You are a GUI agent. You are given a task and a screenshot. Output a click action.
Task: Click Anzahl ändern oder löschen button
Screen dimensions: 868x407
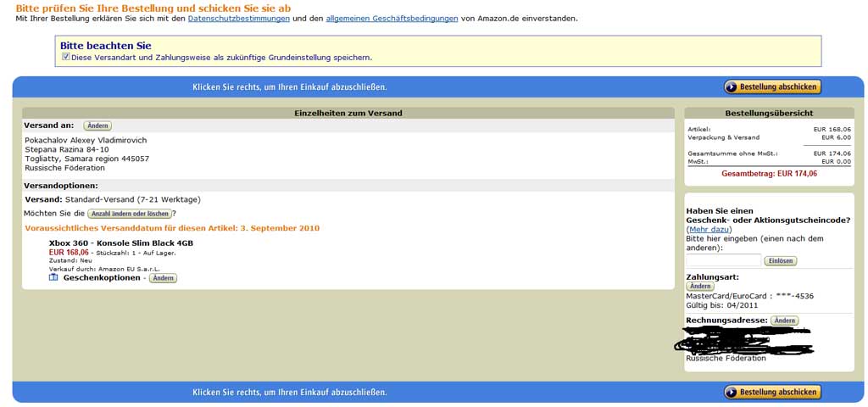(130, 214)
